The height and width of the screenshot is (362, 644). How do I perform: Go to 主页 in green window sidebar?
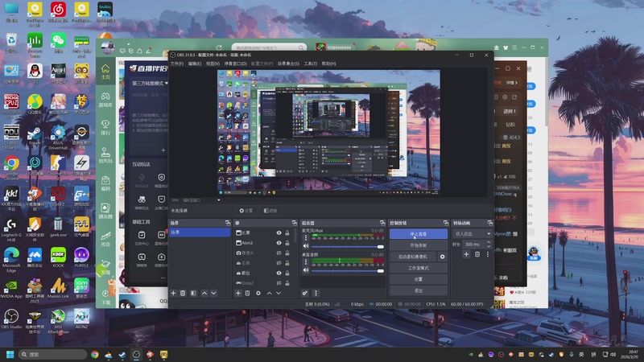pos(105,72)
